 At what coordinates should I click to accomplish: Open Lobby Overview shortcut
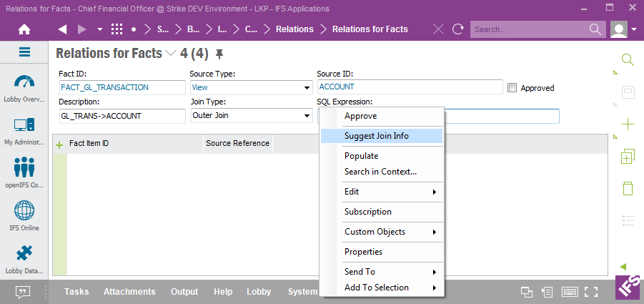pyautogui.click(x=24, y=87)
